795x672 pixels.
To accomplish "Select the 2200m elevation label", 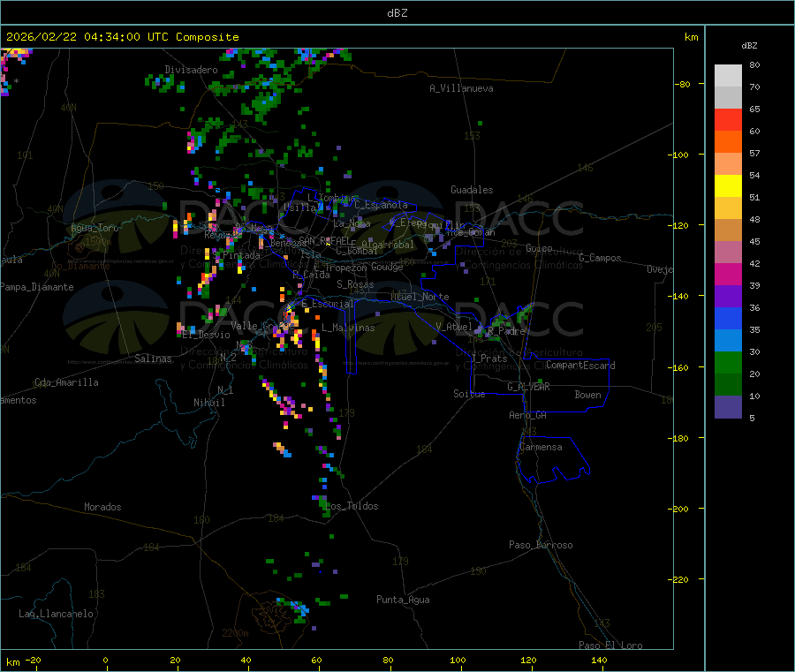I will point(235,633).
